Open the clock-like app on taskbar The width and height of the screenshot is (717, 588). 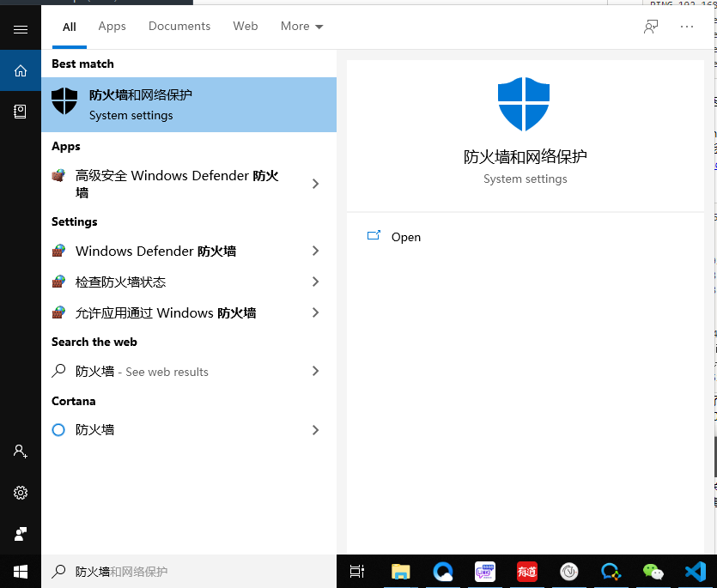tap(568, 572)
